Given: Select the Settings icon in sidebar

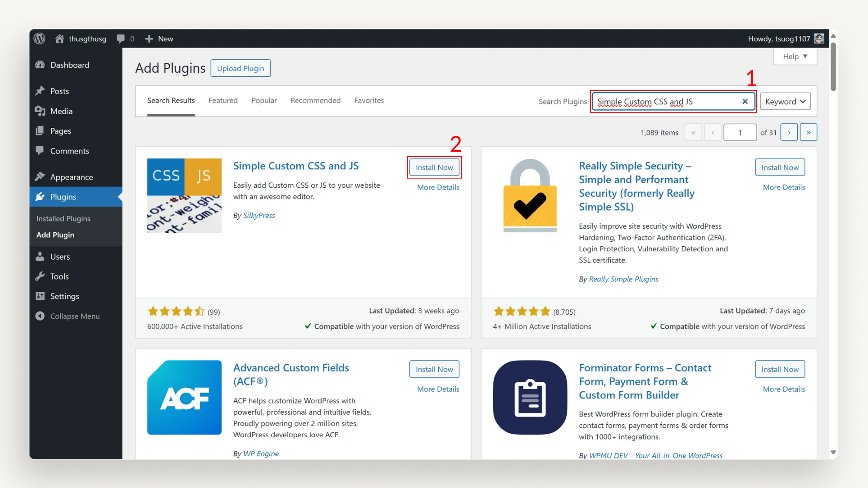Looking at the screenshot, I should click(40, 296).
